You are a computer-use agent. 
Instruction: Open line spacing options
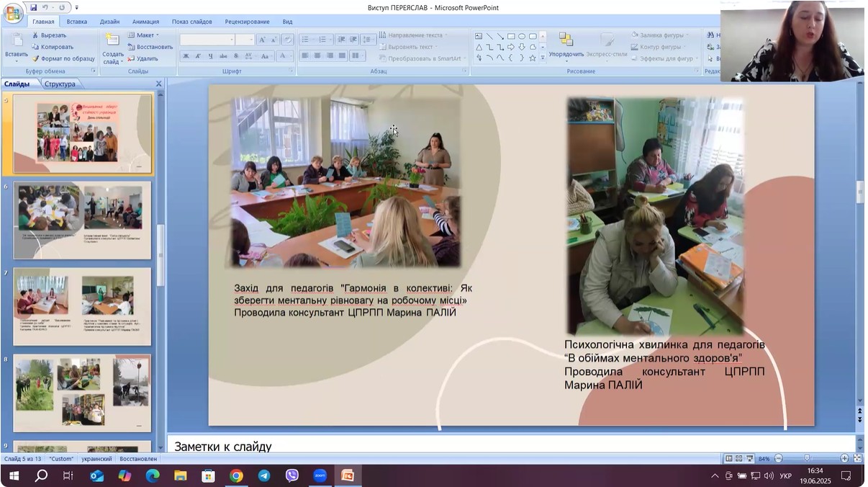pos(368,39)
